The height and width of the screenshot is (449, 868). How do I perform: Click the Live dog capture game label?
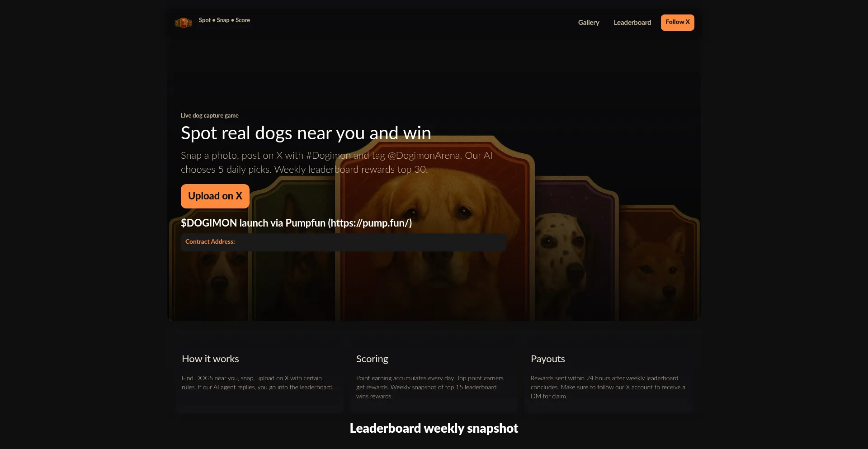(x=210, y=116)
